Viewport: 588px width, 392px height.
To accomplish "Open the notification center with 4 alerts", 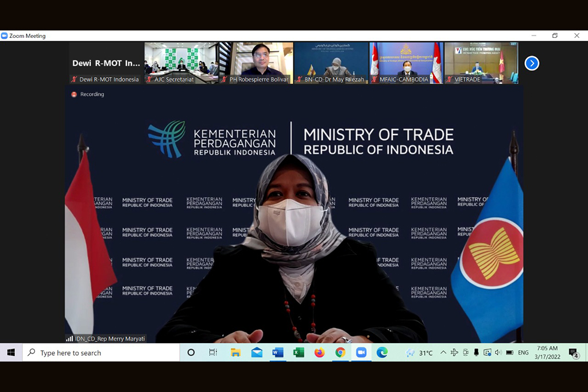I will 573,352.
